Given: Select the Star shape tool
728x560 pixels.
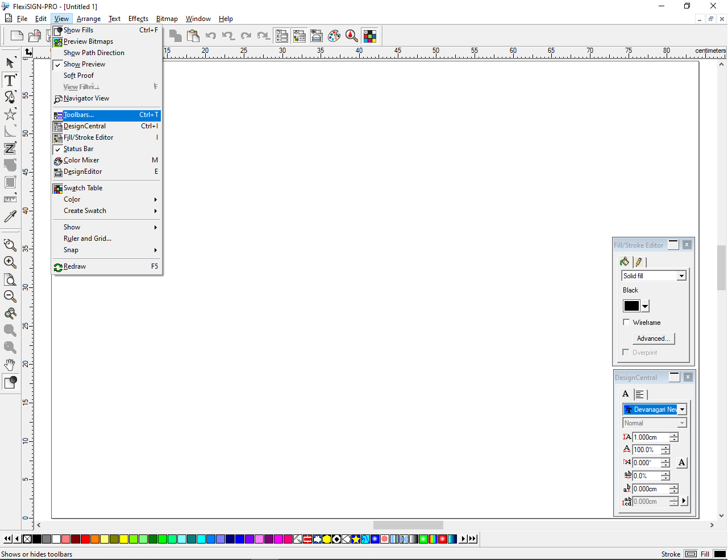Looking at the screenshot, I should [x=10, y=114].
